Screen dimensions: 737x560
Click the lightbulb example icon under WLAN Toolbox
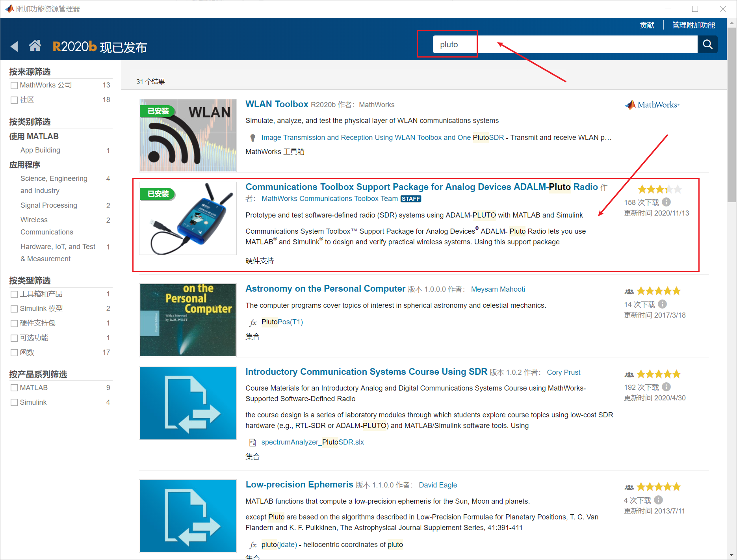coord(253,138)
